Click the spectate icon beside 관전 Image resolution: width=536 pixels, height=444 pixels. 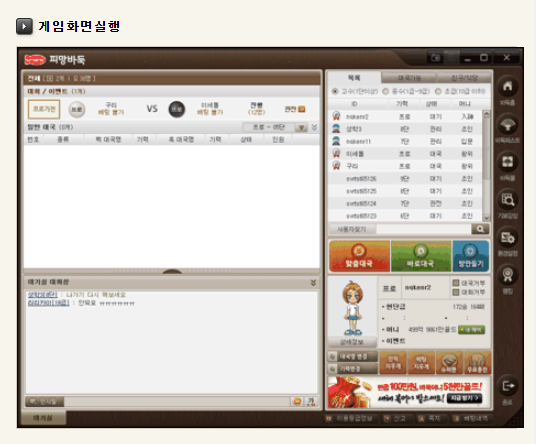point(302,109)
